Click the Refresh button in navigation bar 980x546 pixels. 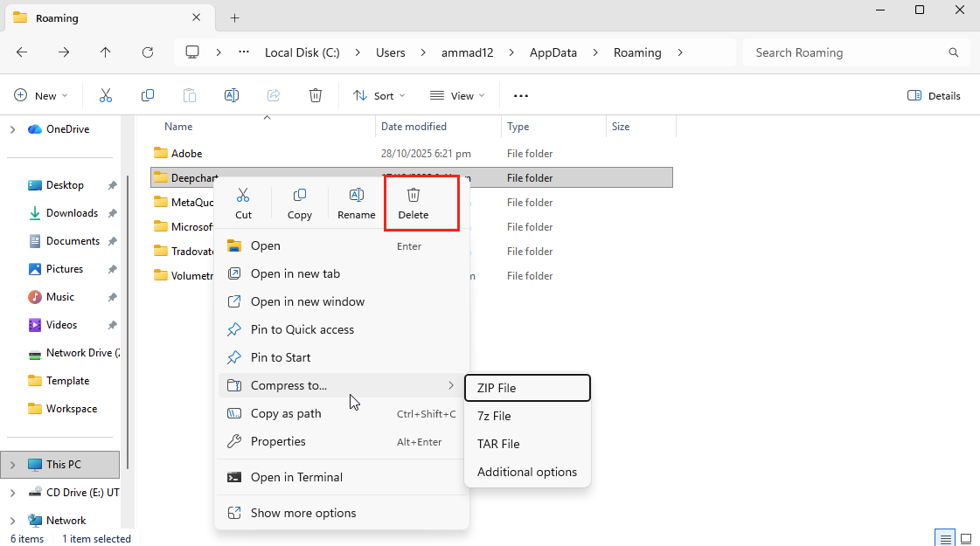click(x=148, y=52)
